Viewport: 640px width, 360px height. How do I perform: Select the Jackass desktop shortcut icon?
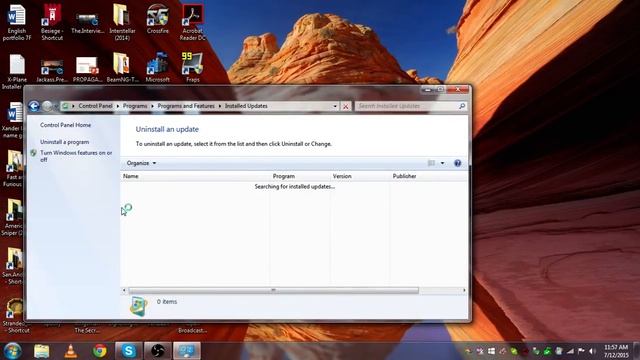(52, 70)
